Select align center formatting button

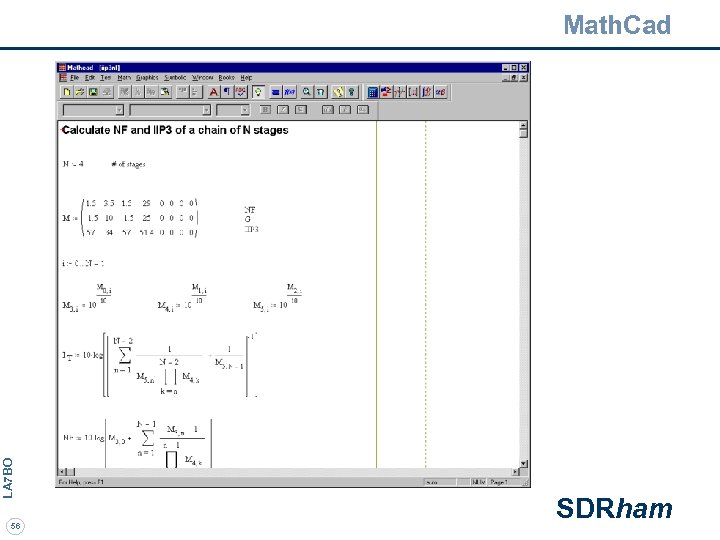point(345,109)
